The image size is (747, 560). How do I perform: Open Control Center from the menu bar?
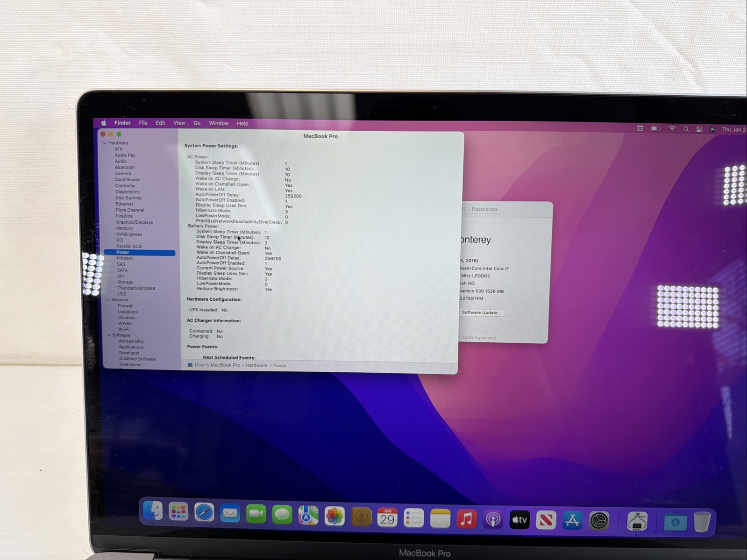coord(699,129)
